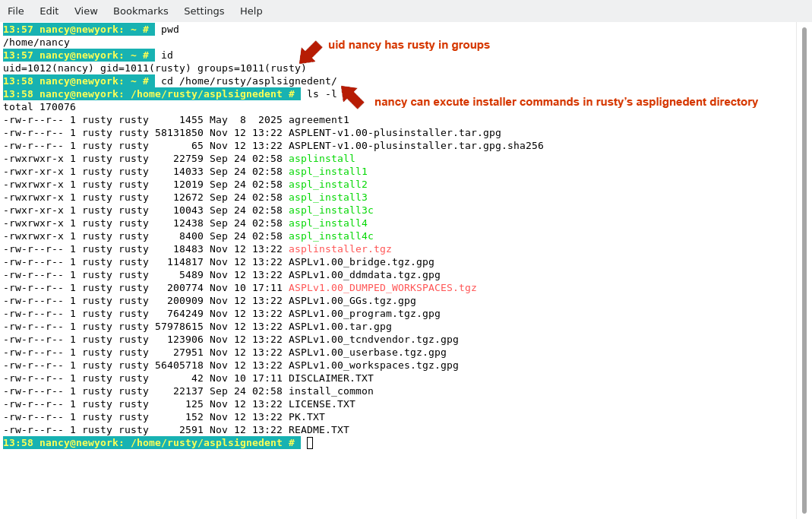The width and height of the screenshot is (812, 519).
Task: Click the README.TXT filename
Action: [318, 430]
